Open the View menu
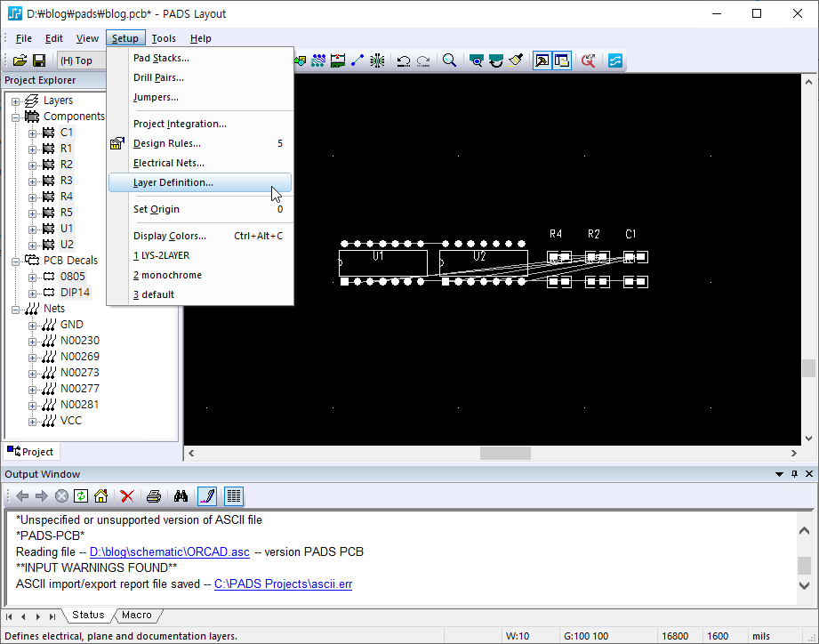The width and height of the screenshot is (819, 644). 87,38
